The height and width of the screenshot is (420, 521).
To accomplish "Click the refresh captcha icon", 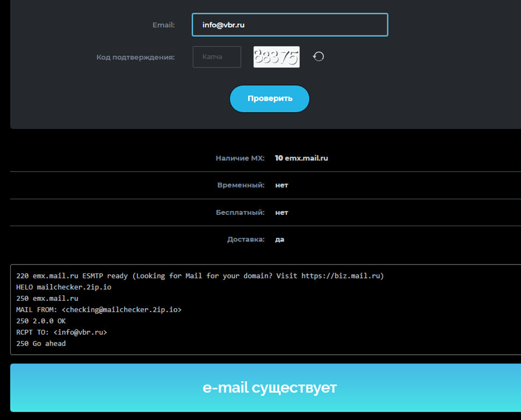I will tap(318, 57).
